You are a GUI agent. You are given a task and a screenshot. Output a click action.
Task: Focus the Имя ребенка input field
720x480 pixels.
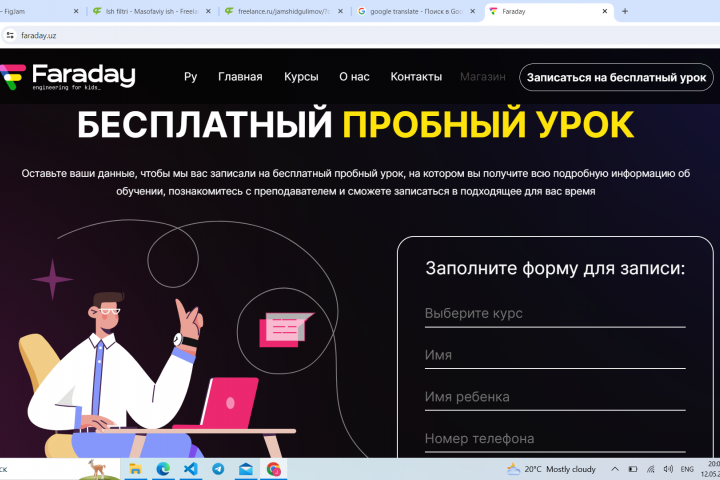(x=555, y=398)
